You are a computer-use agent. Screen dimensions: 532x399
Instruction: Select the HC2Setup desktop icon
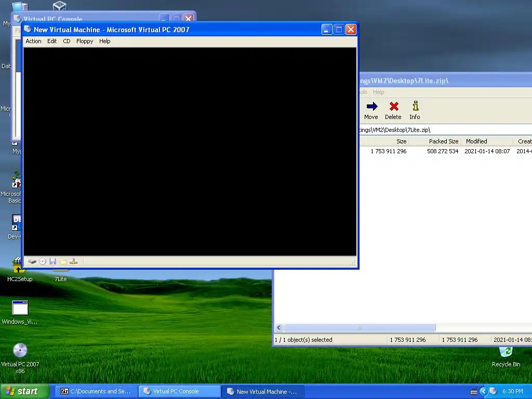19,270
